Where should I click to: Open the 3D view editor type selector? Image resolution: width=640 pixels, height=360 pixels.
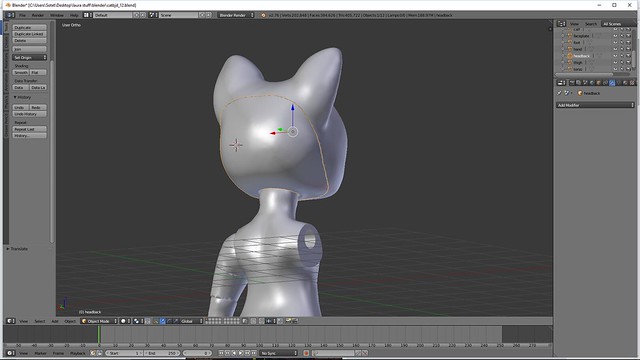pos(11,321)
